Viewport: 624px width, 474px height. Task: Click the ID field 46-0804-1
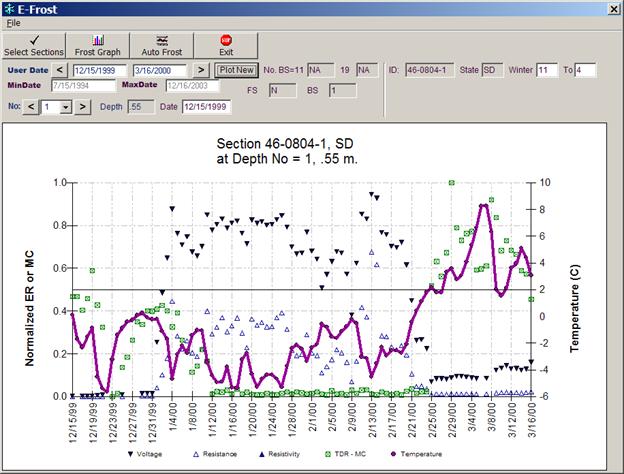(429, 70)
